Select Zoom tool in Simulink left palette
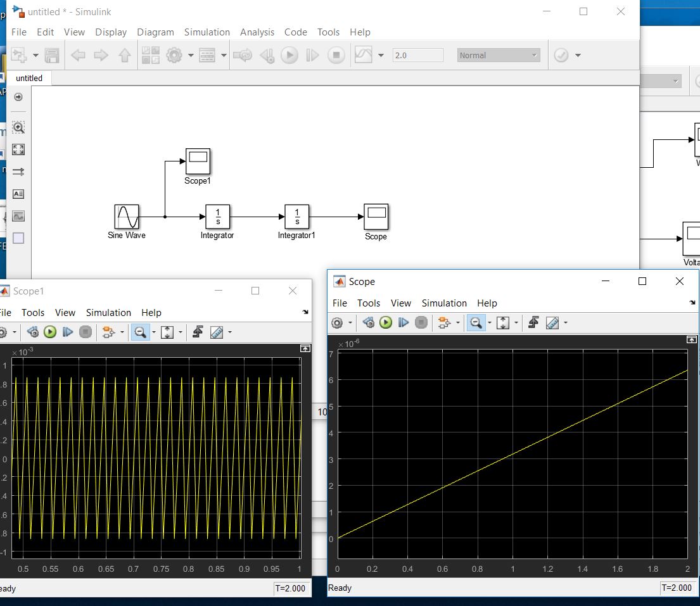 point(18,127)
